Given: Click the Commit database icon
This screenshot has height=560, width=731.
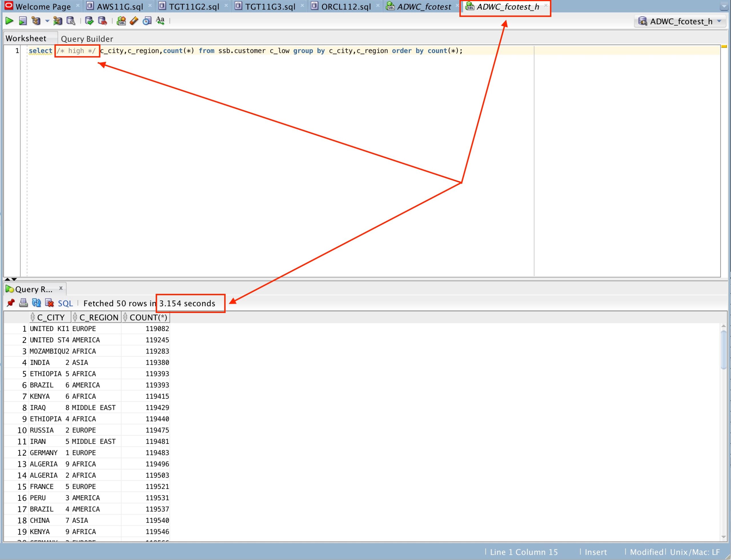Looking at the screenshot, I should (x=89, y=21).
